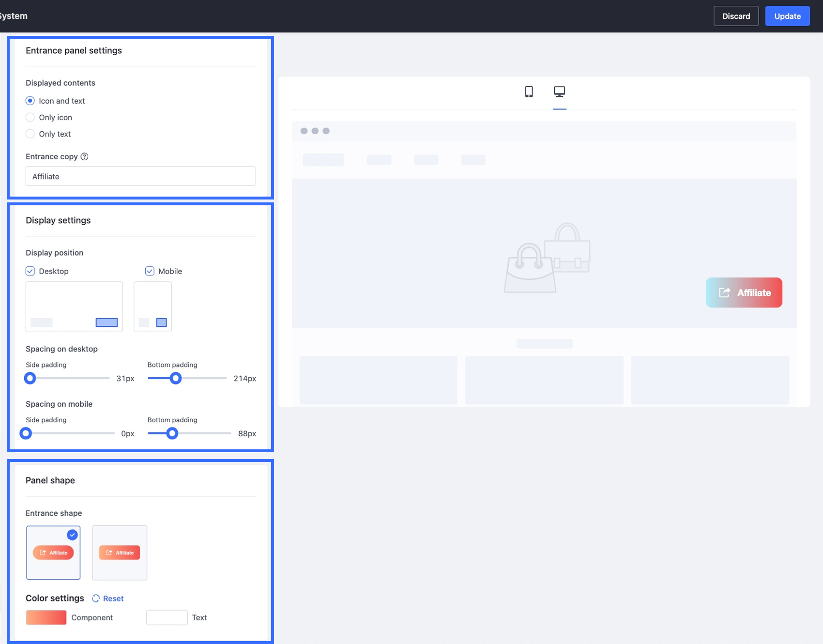Choose the pill-shaped entrance shape thumbnail
The height and width of the screenshot is (644, 823).
point(53,552)
